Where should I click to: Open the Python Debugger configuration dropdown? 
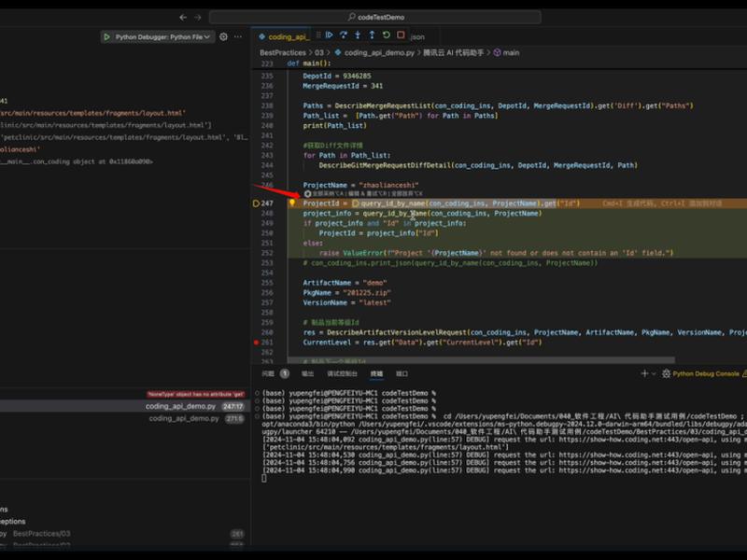(x=162, y=36)
